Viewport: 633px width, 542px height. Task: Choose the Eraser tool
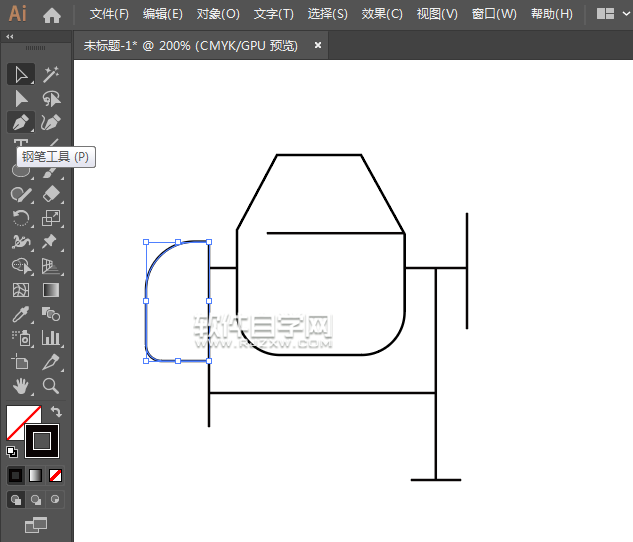pos(51,194)
